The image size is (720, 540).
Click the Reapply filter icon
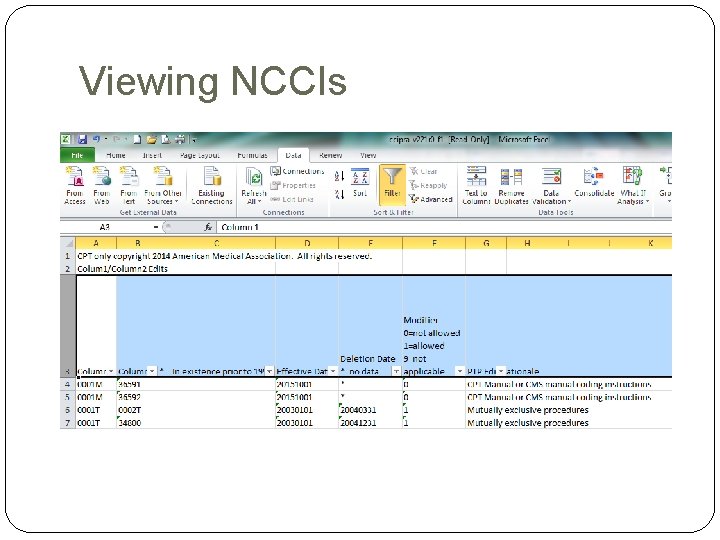pyautogui.click(x=414, y=185)
